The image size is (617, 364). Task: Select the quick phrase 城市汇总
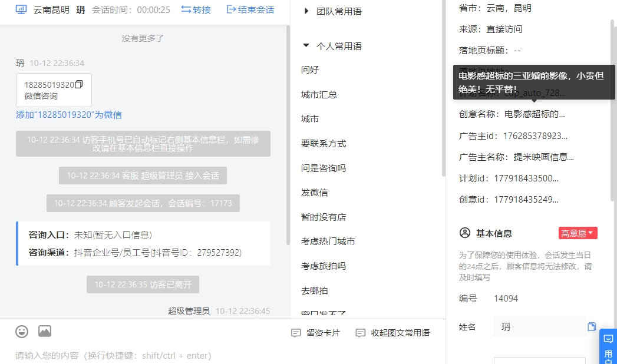pyautogui.click(x=319, y=95)
